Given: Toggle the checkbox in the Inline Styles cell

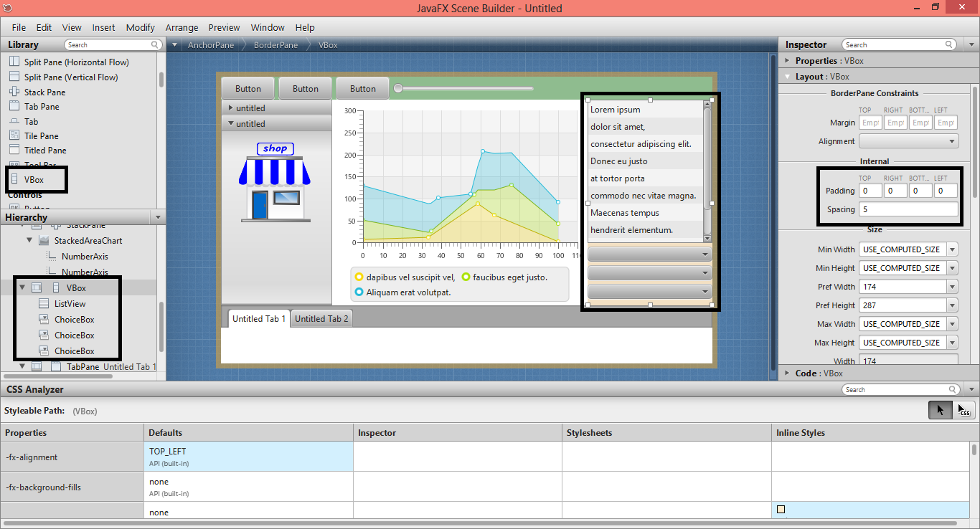Looking at the screenshot, I should [x=781, y=509].
